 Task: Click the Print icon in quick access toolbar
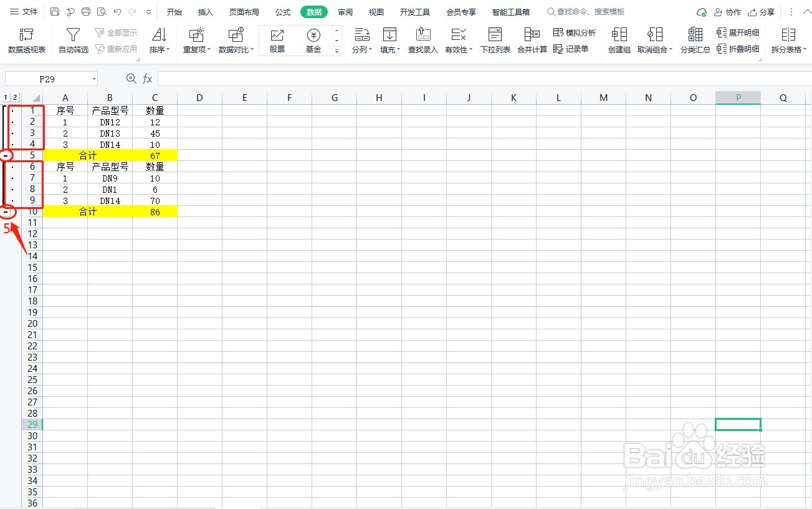[x=86, y=12]
